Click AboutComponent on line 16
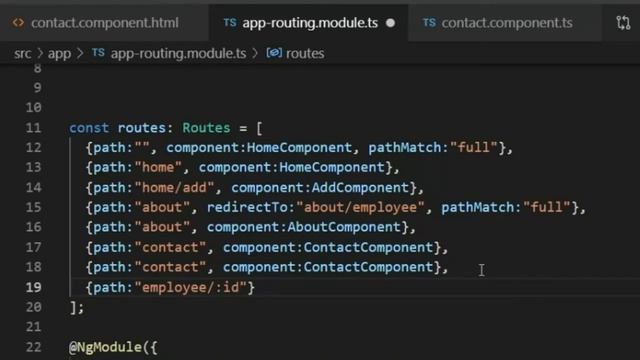 344,227
